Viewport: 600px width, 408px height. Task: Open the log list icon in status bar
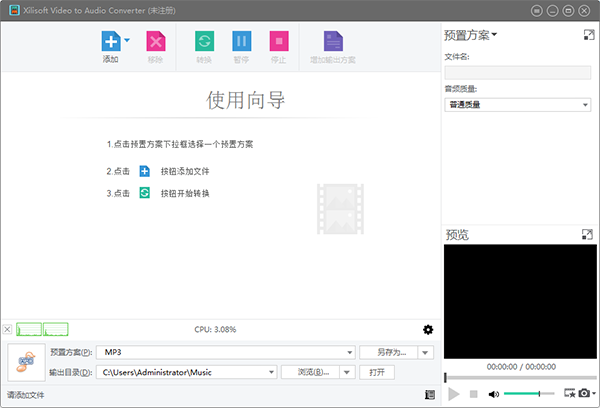pos(430,395)
